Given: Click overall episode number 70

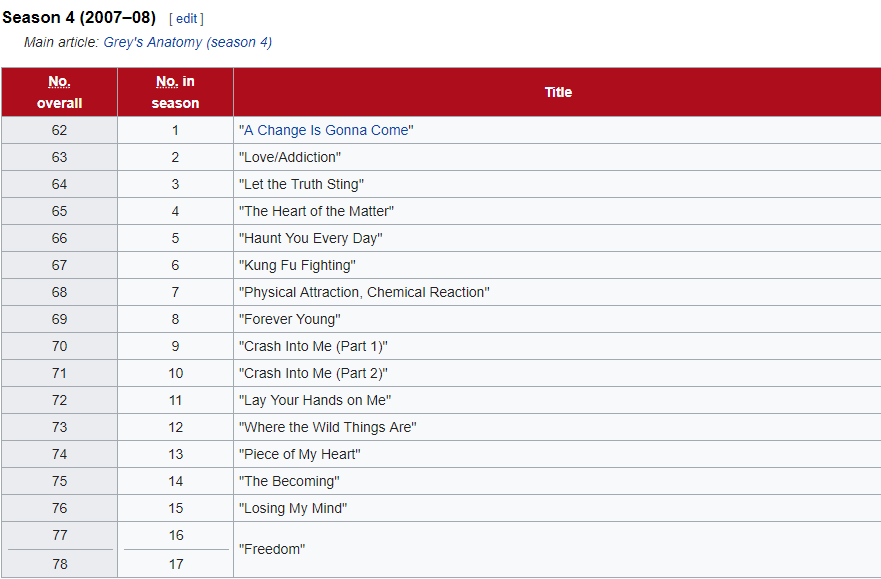Looking at the screenshot, I should click(60, 347).
